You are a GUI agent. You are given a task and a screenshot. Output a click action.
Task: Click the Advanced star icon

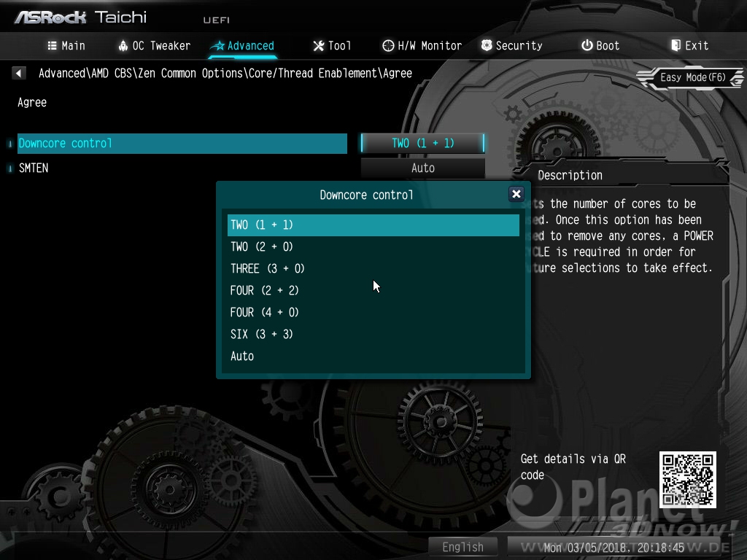coord(217,46)
